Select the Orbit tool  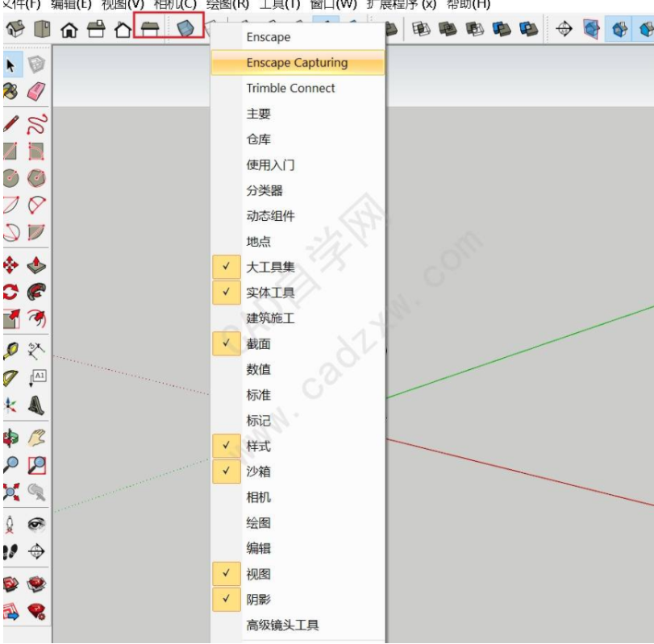10,438
